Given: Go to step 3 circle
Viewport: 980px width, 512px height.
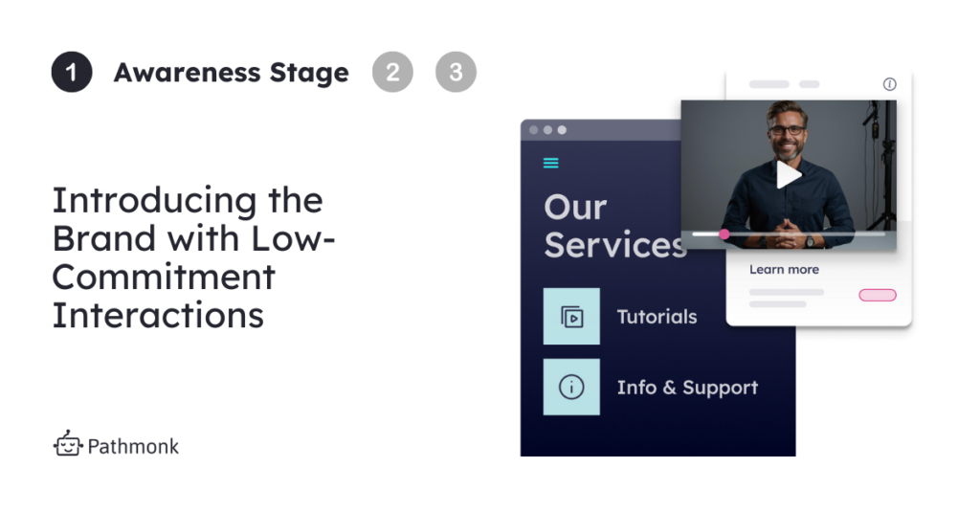Looking at the screenshot, I should tap(456, 73).
